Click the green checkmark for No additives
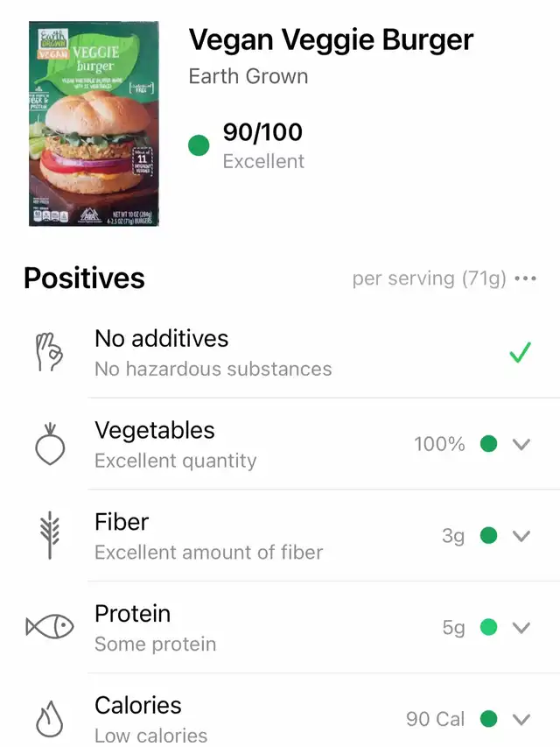560x747 pixels. pos(520,353)
